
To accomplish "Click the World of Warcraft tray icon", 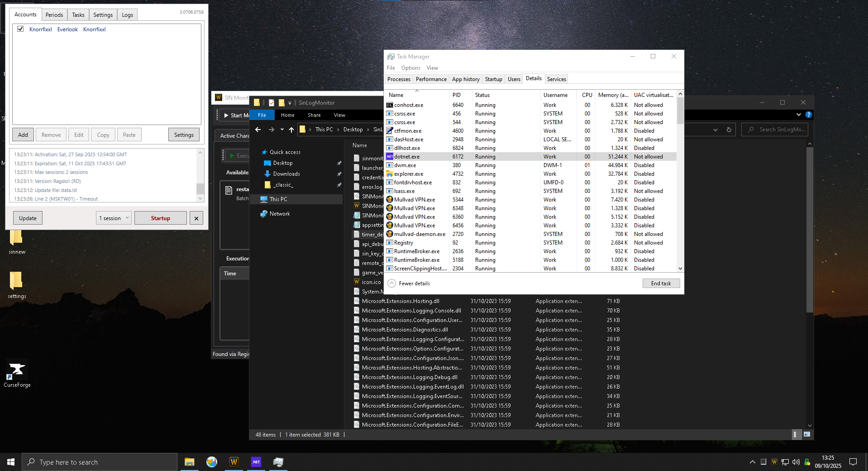I will coord(774,462).
